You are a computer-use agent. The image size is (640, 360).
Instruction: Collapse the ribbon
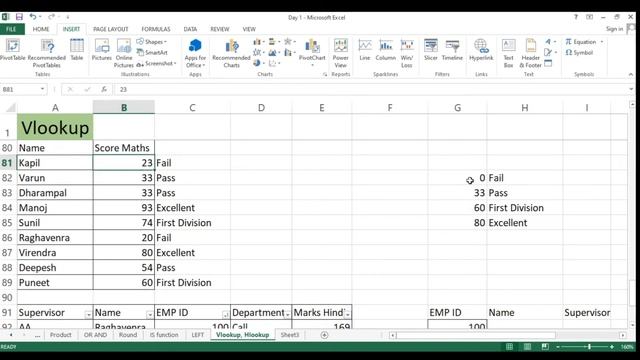coord(631,74)
